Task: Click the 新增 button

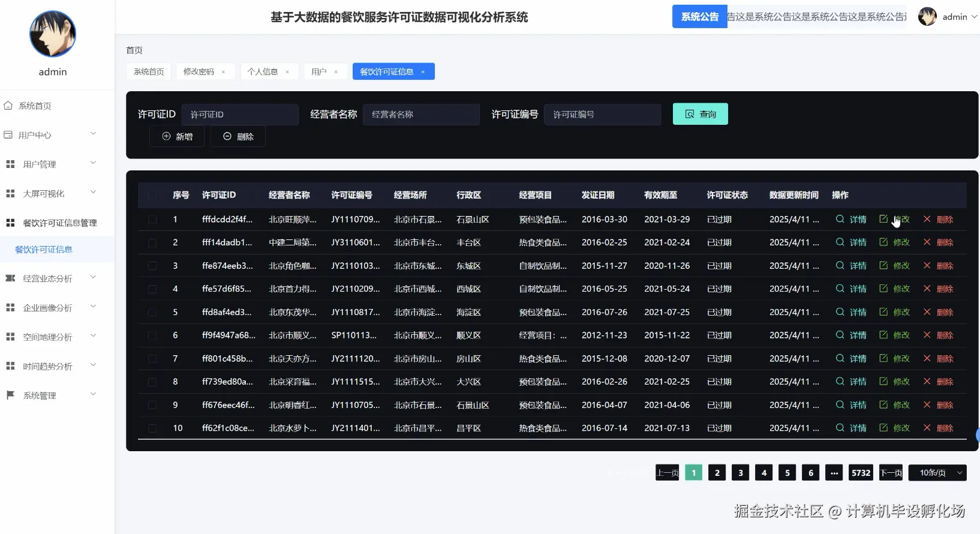Action: coord(177,137)
